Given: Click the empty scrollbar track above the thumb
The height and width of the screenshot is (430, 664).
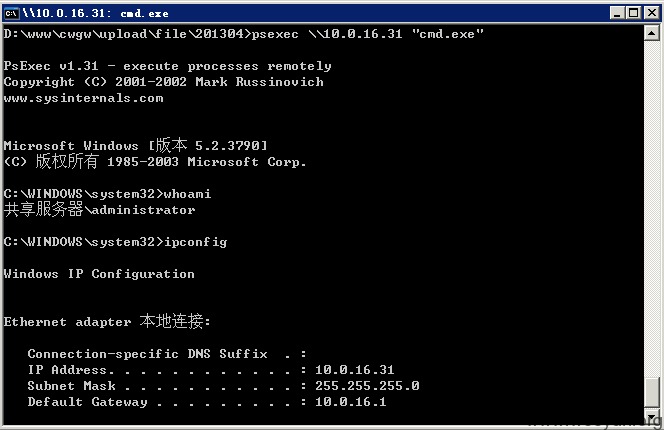Looking at the screenshot, I should [652, 208].
